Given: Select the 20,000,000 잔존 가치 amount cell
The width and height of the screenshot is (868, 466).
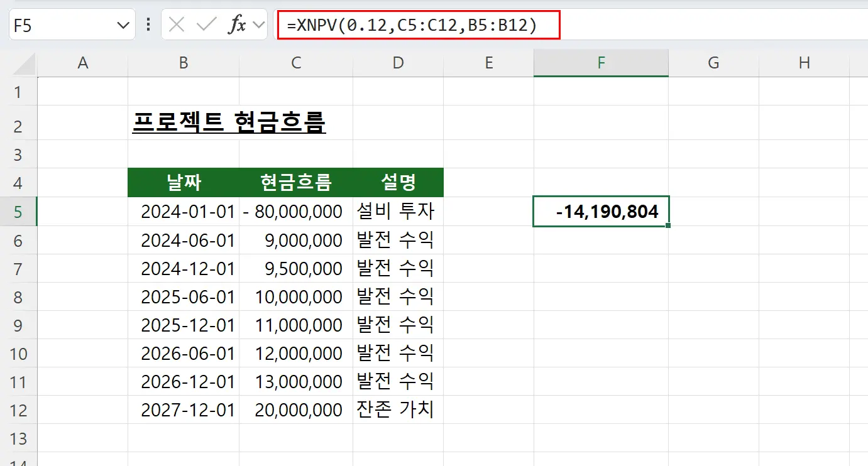Looking at the screenshot, I should click(295, 409).
